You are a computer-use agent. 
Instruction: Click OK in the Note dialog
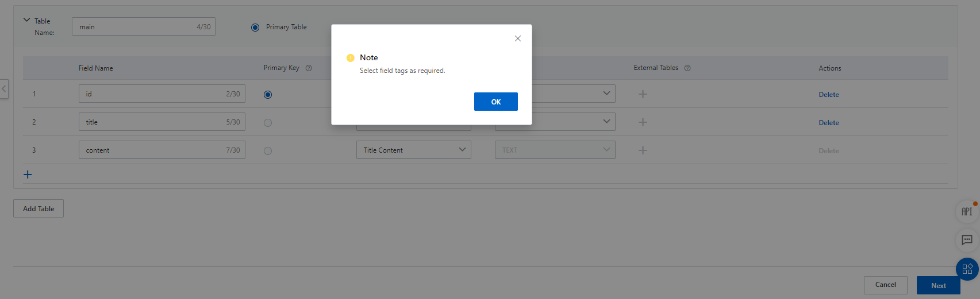pos(495,102)
